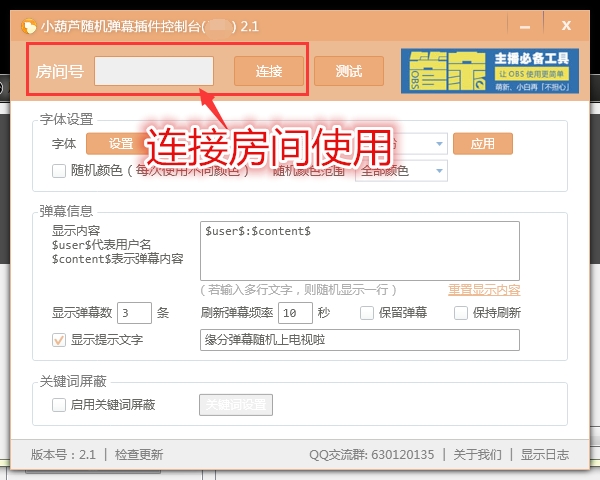The height and width of the screenshot is (480, 600).
Task: Enable the 保持刷新 checkbox
Action: [x=461, y=313]
